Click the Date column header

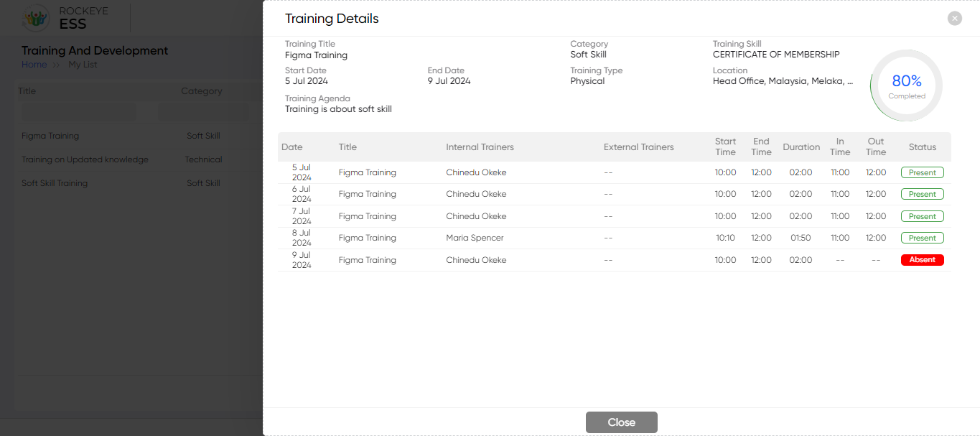(x=292, y=147)
